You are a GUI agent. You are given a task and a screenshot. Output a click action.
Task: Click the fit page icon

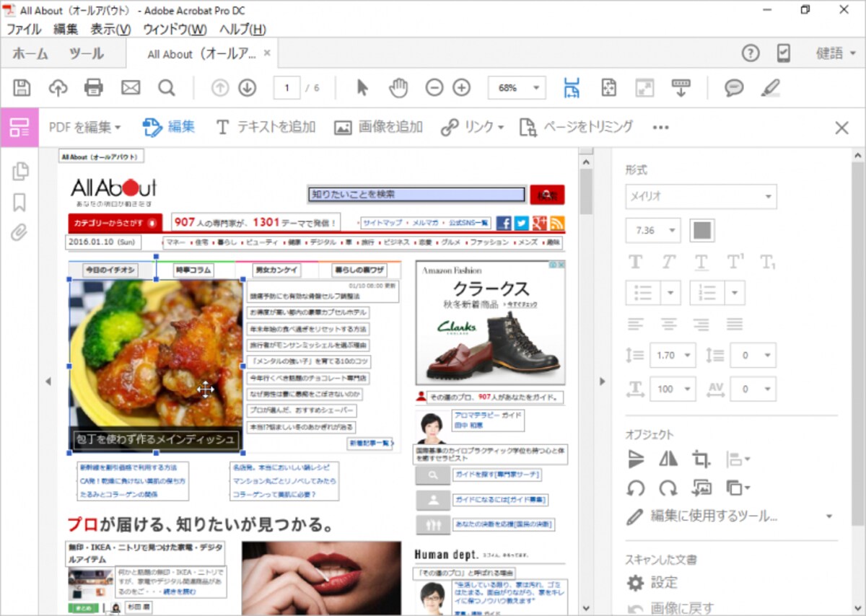pos(608,88)
